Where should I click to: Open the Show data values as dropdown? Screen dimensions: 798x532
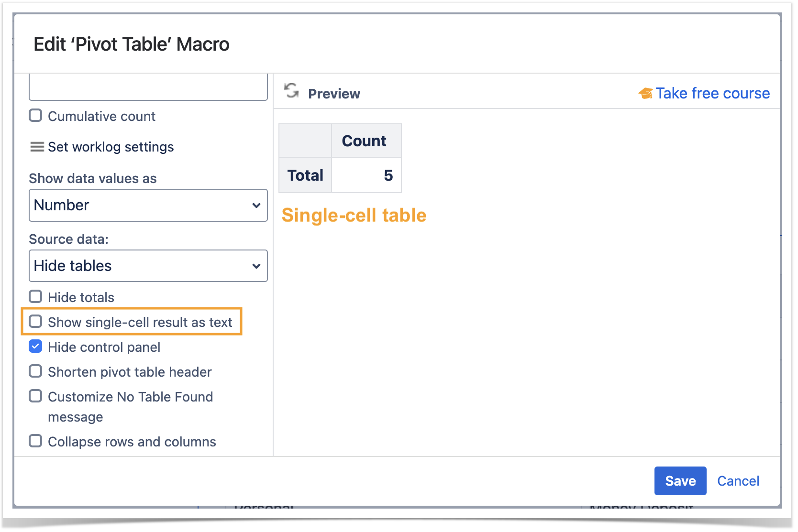coord(148,206)
